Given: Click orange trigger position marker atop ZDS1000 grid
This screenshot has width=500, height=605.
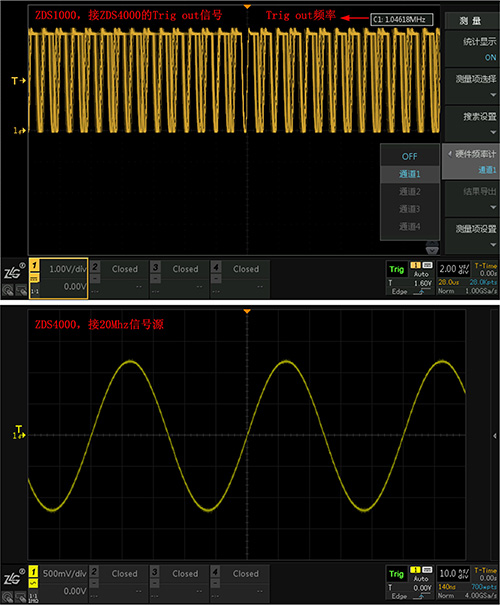Looking at the screenshot, I should (x=247, y=7).
